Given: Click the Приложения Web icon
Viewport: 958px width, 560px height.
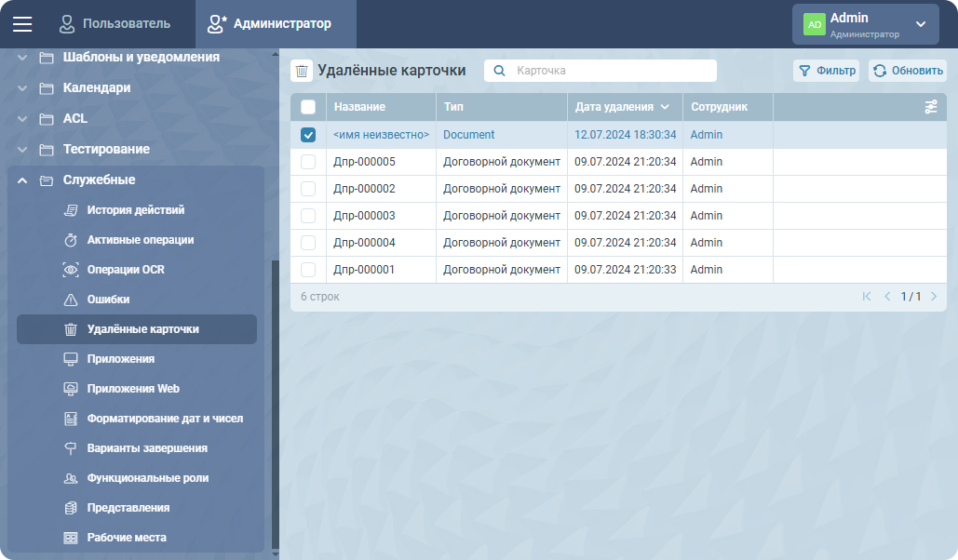Looking at the screenshot, I should (x=71, y=389).
